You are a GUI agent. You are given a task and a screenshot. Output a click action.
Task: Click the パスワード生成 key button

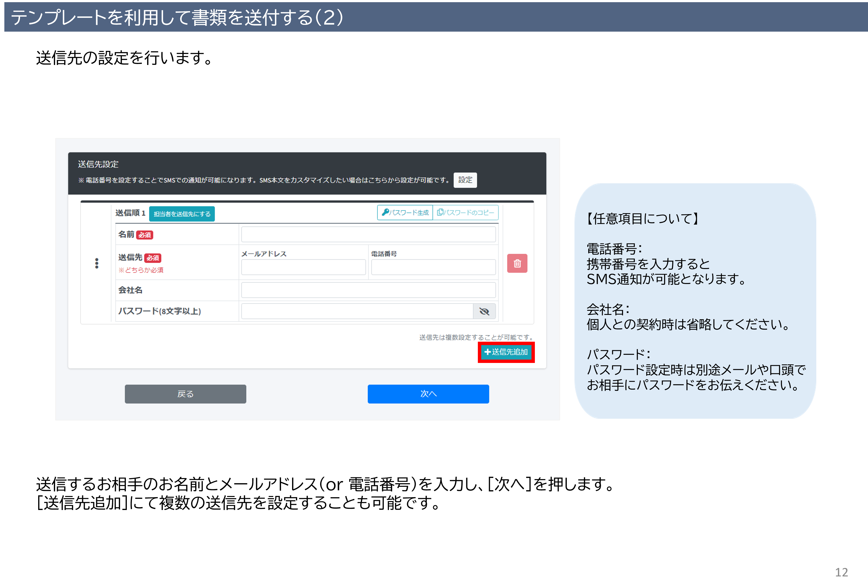405,213
